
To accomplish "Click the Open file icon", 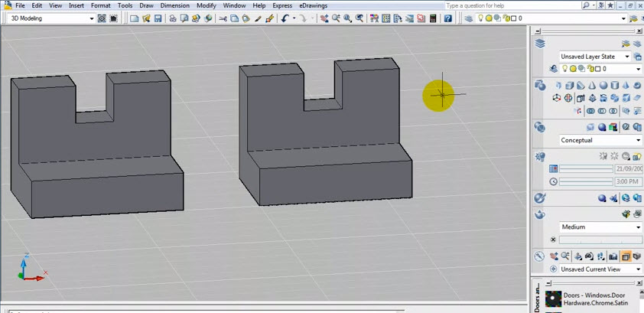I will pos(146,18).
